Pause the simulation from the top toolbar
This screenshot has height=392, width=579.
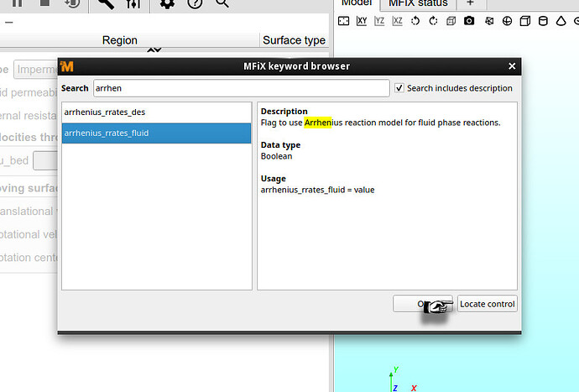[17, 3]
